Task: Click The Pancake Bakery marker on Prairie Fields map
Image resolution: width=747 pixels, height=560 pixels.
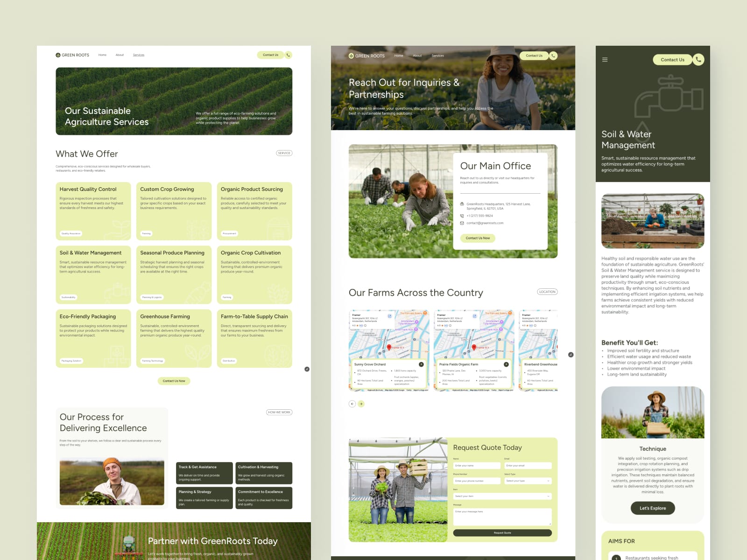Action: [x=510, y=313]
